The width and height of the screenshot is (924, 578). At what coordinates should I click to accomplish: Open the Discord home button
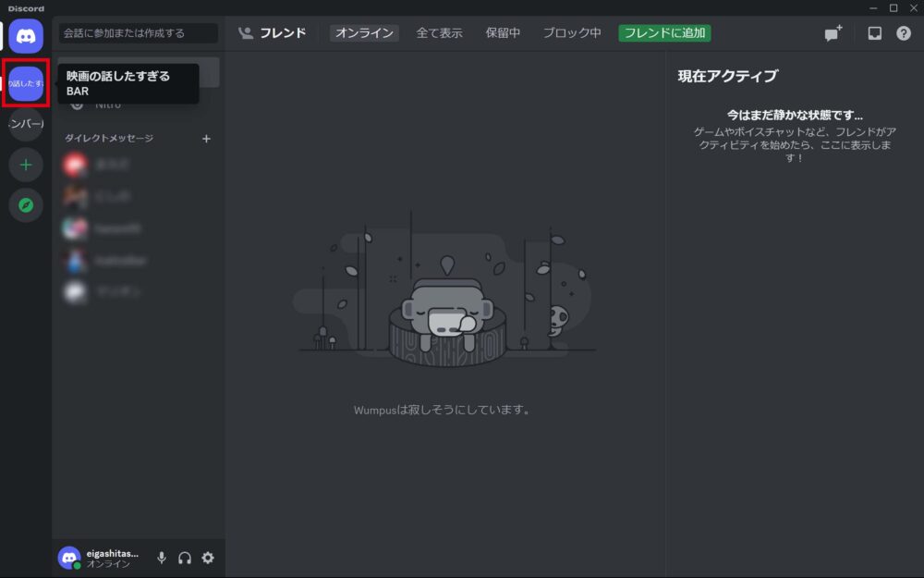coord(26,37)
